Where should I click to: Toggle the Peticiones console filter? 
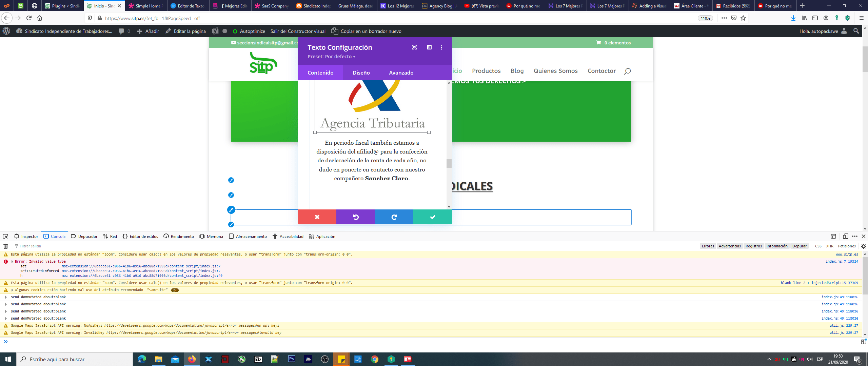click(847, 246)
